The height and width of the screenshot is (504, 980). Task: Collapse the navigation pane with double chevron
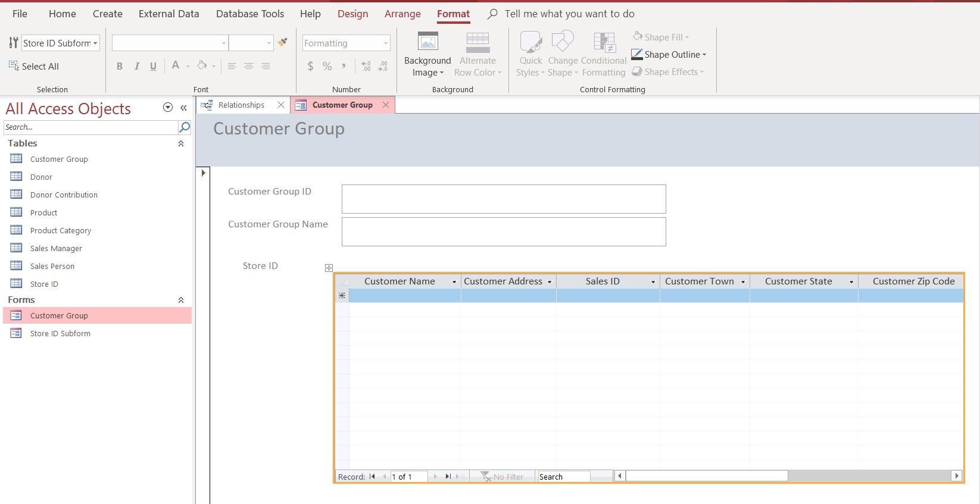(183, 108)
